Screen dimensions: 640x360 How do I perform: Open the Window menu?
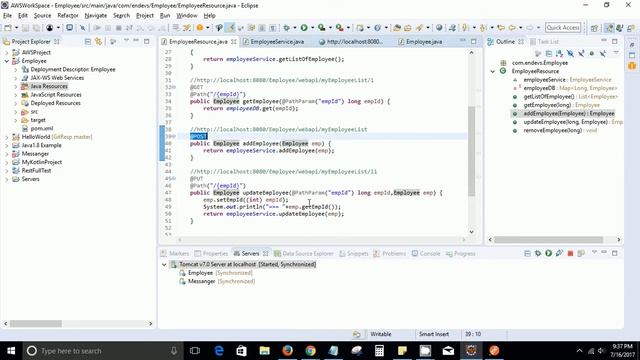pyautogui.click(x=187, y=16)
